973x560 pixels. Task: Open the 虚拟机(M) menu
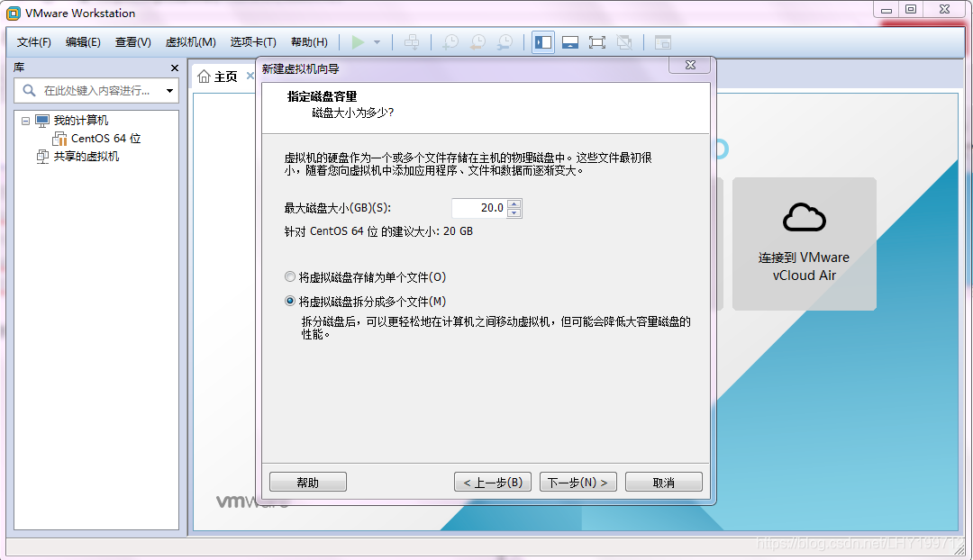[190, 42]
